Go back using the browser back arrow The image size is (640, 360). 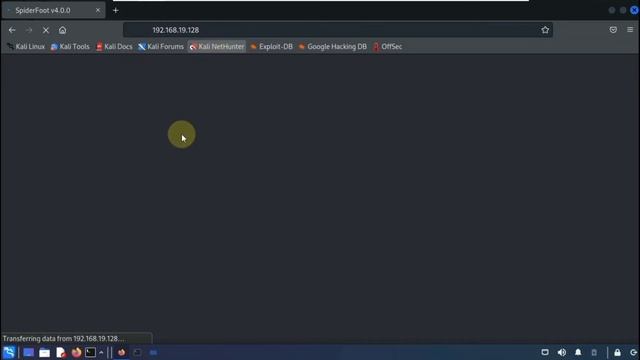tap(12, 30)
